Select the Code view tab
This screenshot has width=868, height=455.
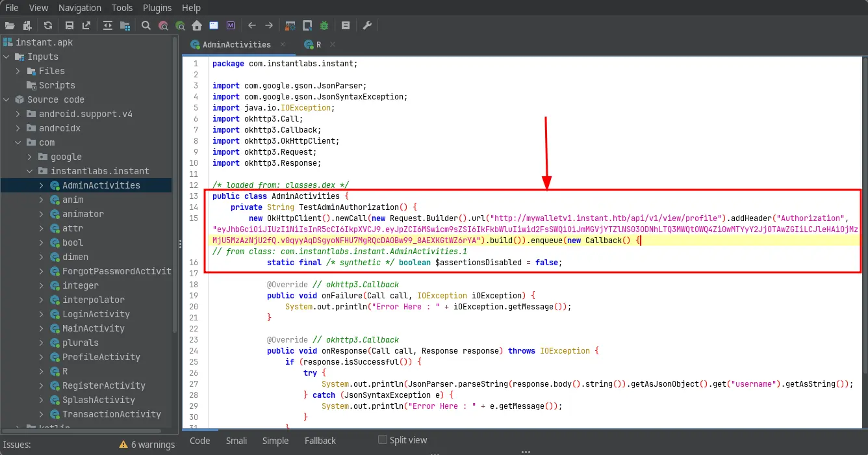click(x=200, y=440)
